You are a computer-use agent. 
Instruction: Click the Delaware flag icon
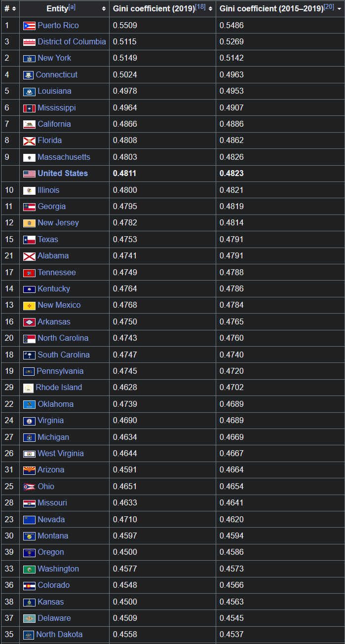pyautogui.click(x=29, y=618)
